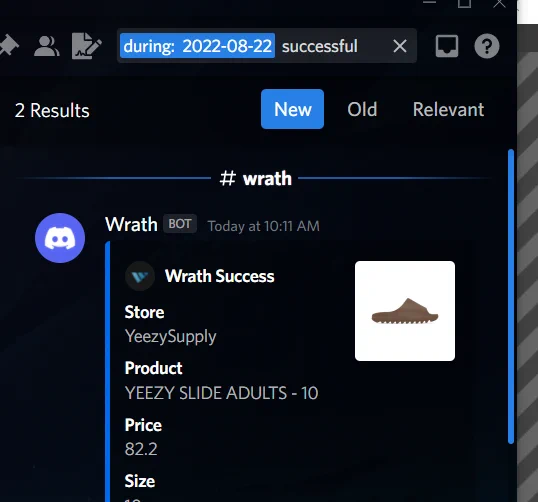Open the Inbox icon
Image resolution: width=538 pixels, height=502 pixels.
click(446, 46)
